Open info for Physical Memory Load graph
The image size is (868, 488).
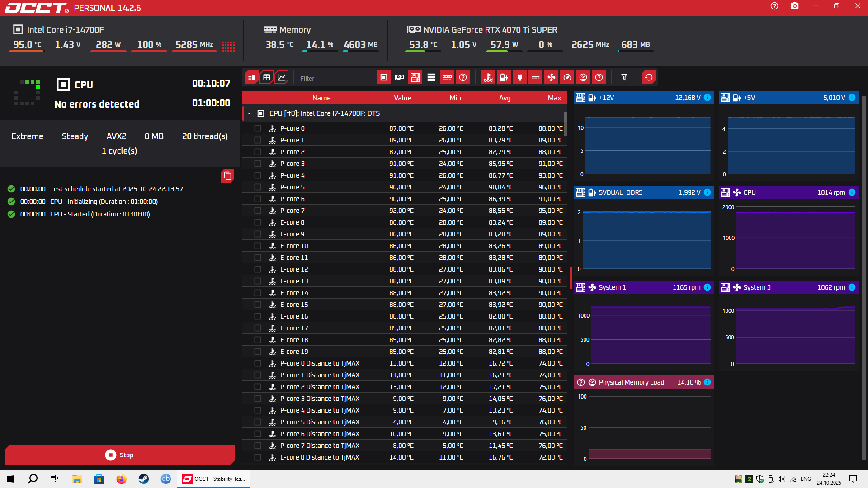tap(707, 382)
